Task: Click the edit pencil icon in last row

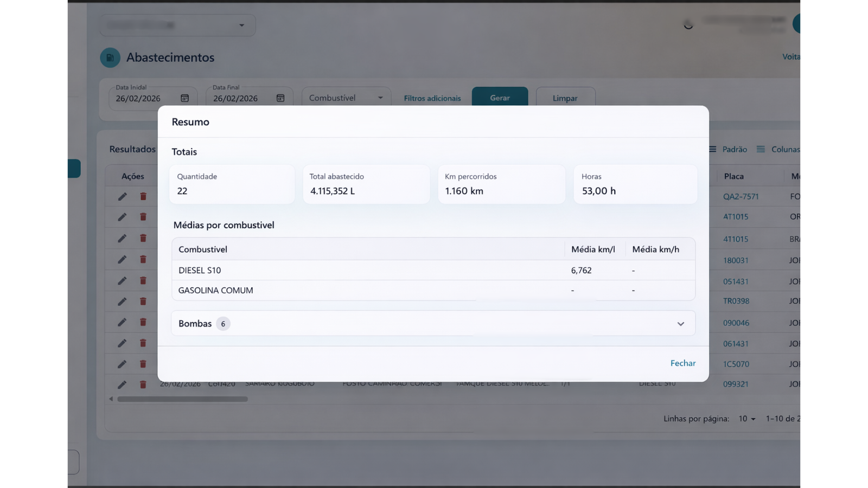Action: pos(122,384)
